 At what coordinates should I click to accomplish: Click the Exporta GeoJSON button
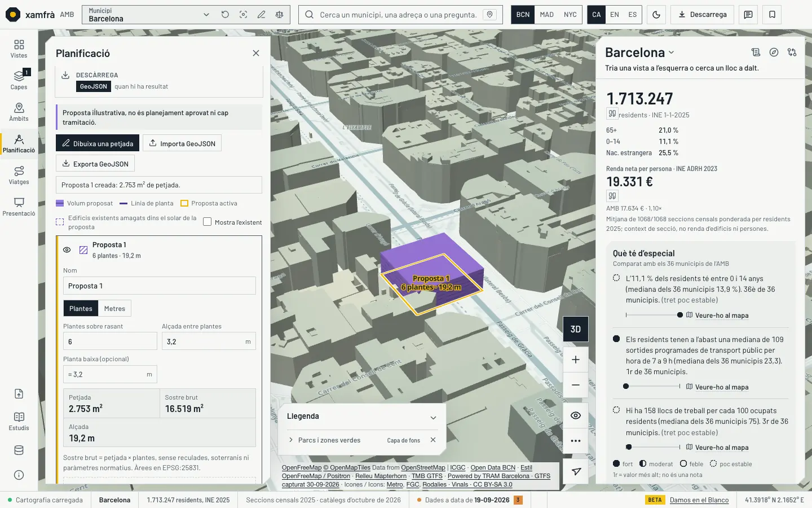tap(95, 164)
